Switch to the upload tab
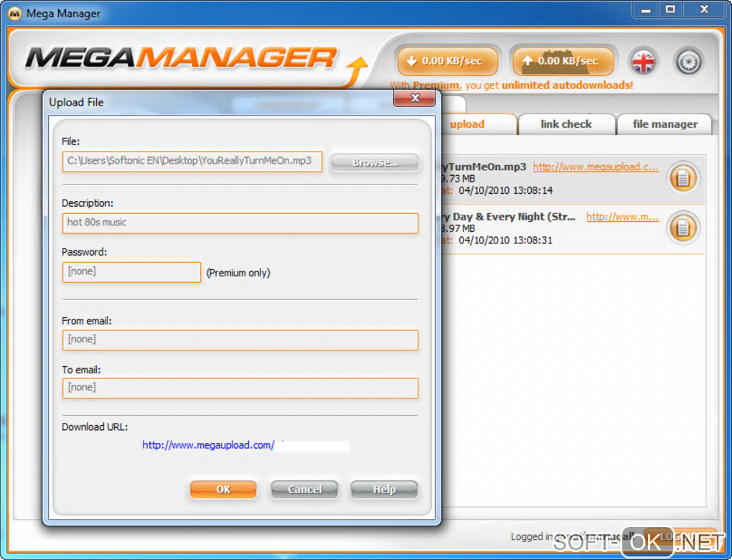 pos(467,124)
